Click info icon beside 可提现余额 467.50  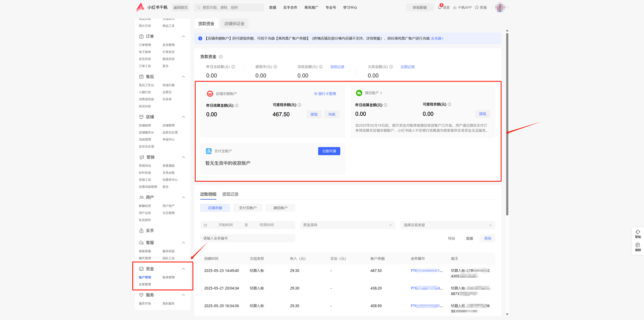point(299,105)
